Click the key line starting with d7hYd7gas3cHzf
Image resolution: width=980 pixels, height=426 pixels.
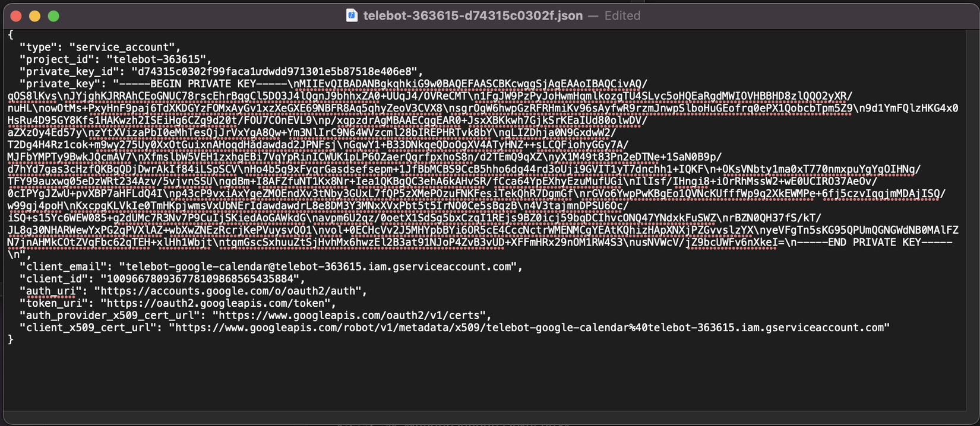(x=464, y=169)
